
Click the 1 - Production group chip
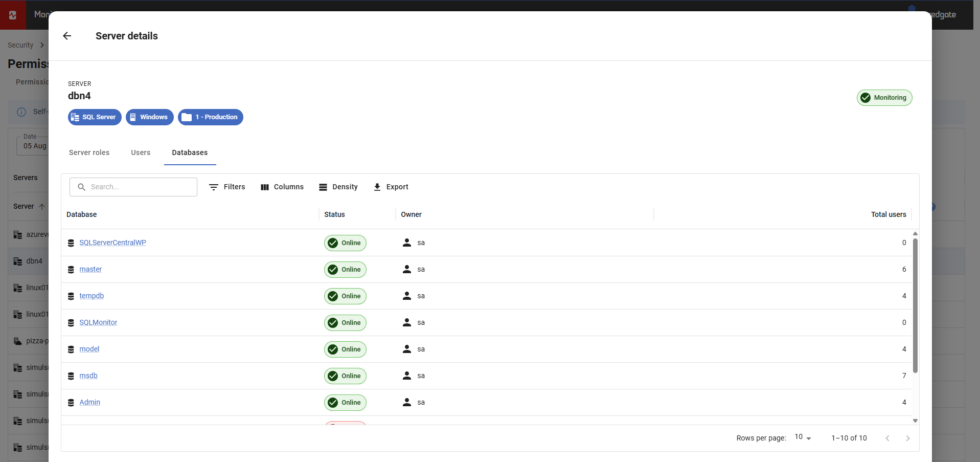(211, 117)
